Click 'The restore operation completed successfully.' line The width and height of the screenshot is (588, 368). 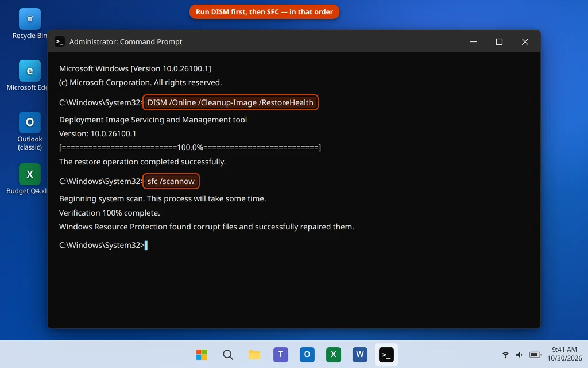click(x=142, y=162)
